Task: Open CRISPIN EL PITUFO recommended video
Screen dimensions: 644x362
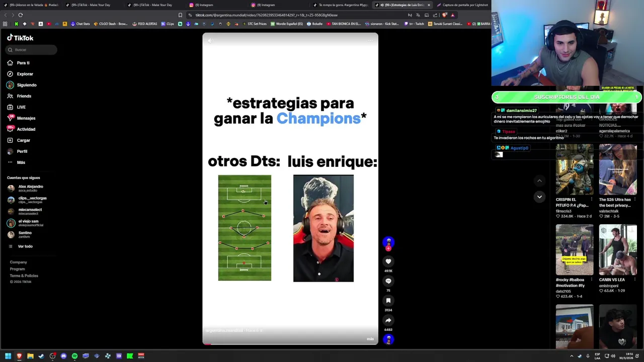Action: (574, 169)
